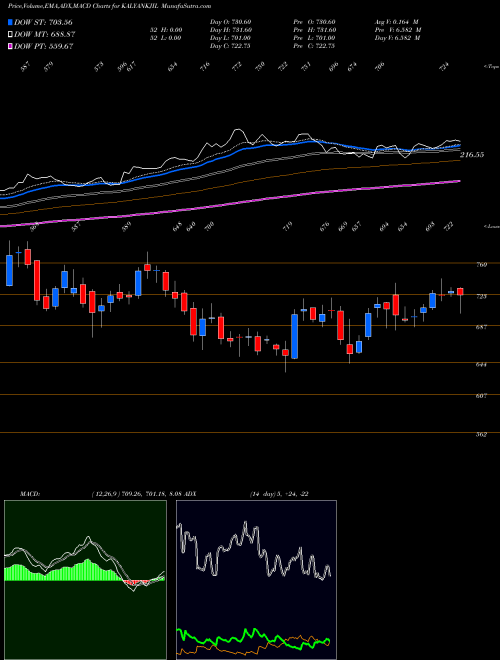Click 'Day C: 722.75' value
This screenshot has width=500, height=660.
230,46
